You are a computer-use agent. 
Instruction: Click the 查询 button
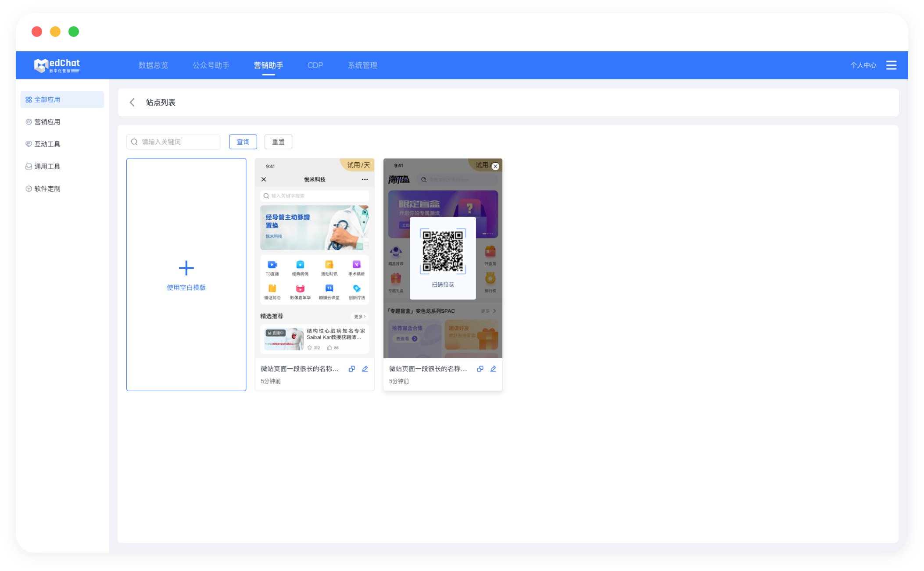click(243, 142)
